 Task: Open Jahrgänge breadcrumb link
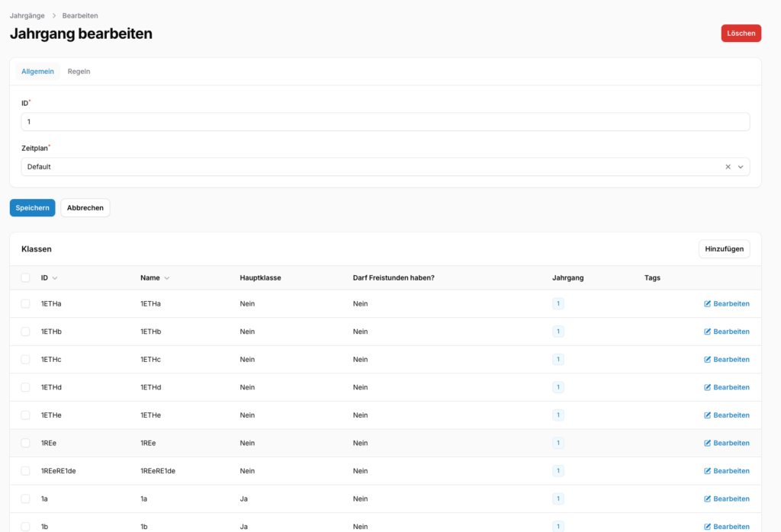click(x=27, y=15)
